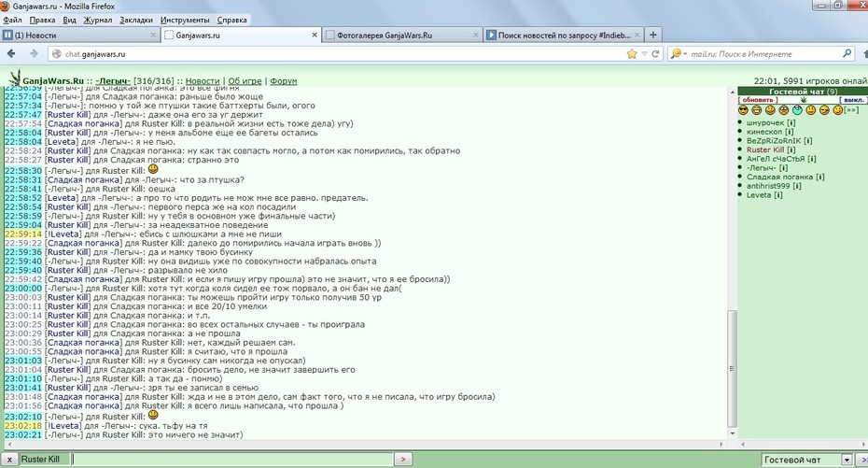Insert the smirking smiley emoticon
Screen dimensions: 868x468
click(824, 110)
